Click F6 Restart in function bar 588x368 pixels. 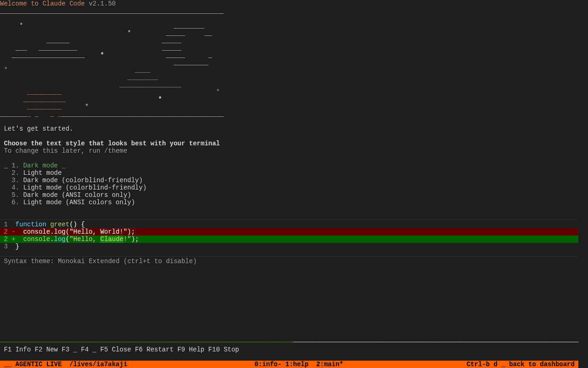pyautogui.click(x=154, y=350)
